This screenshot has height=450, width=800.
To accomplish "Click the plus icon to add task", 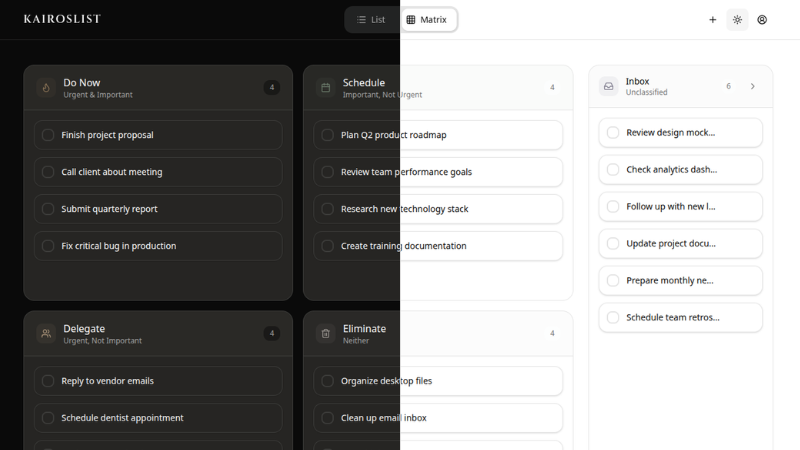I will [x=712, y=20].
